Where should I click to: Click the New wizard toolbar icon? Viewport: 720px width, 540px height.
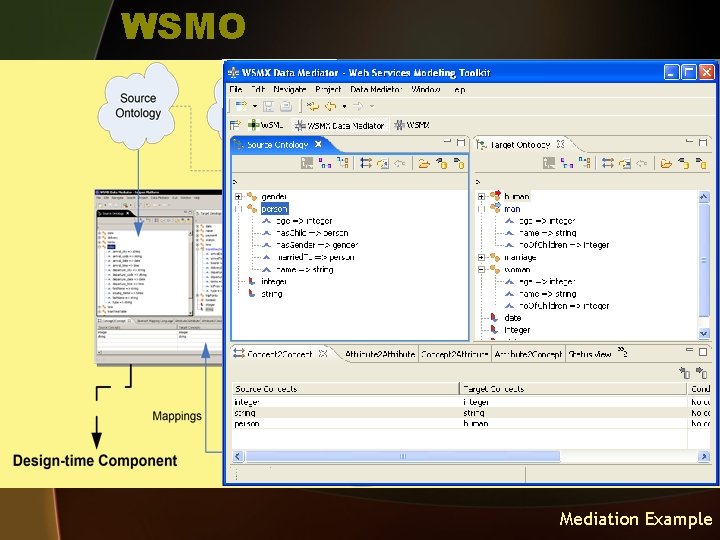pyautogui.click(x=241, y=106)
